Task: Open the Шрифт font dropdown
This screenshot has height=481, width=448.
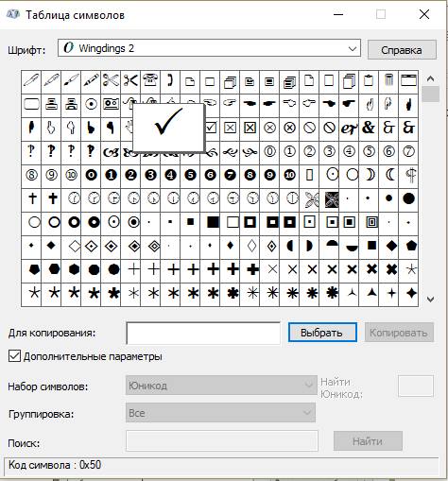Action: click(x=209, y=48)
